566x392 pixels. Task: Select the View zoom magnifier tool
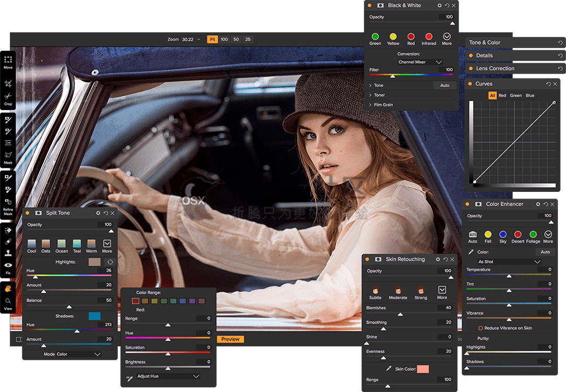(x=8, y=301)
